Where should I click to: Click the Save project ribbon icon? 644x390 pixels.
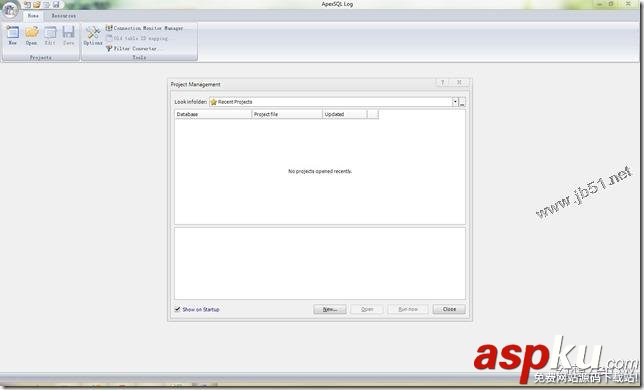coord(69,35)
